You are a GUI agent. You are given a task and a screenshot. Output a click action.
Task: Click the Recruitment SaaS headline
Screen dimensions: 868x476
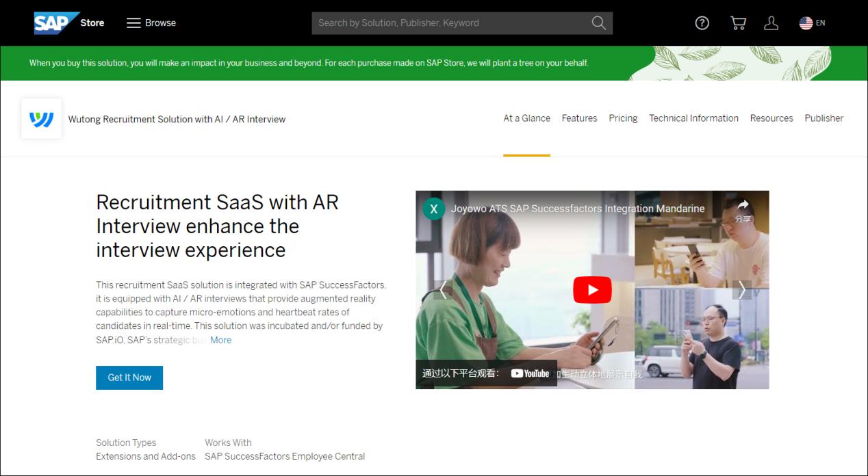218,226
